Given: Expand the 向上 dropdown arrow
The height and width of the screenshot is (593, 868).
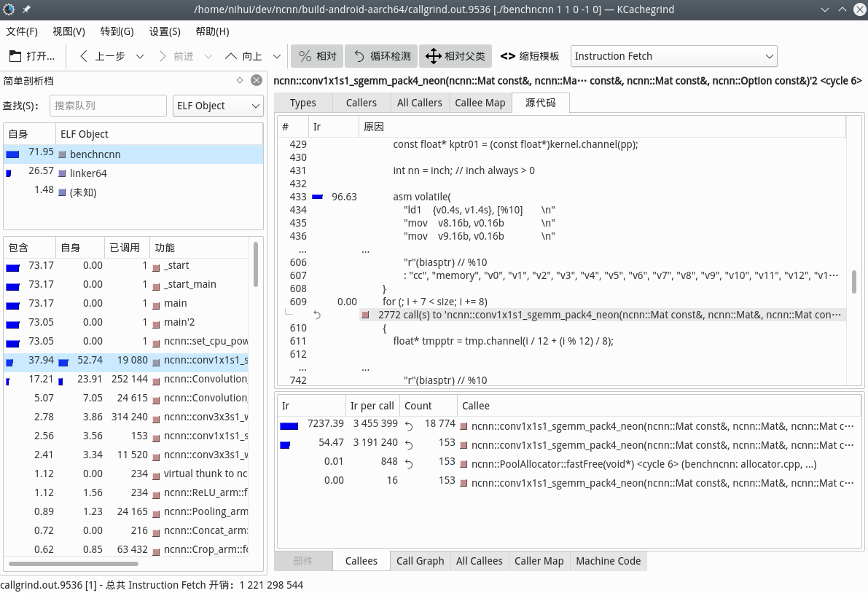Looking at the screenshot, I should [x=277, y=56].
